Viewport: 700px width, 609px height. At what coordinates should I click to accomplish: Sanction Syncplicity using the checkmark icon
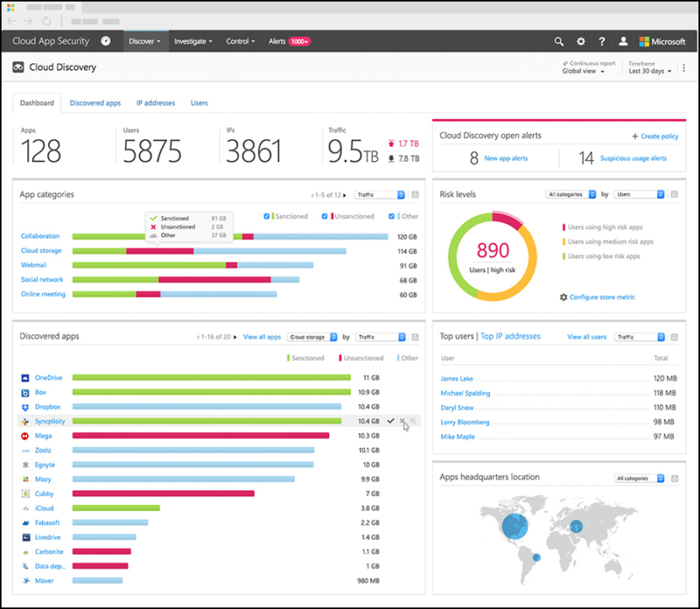tap(391, 421)
